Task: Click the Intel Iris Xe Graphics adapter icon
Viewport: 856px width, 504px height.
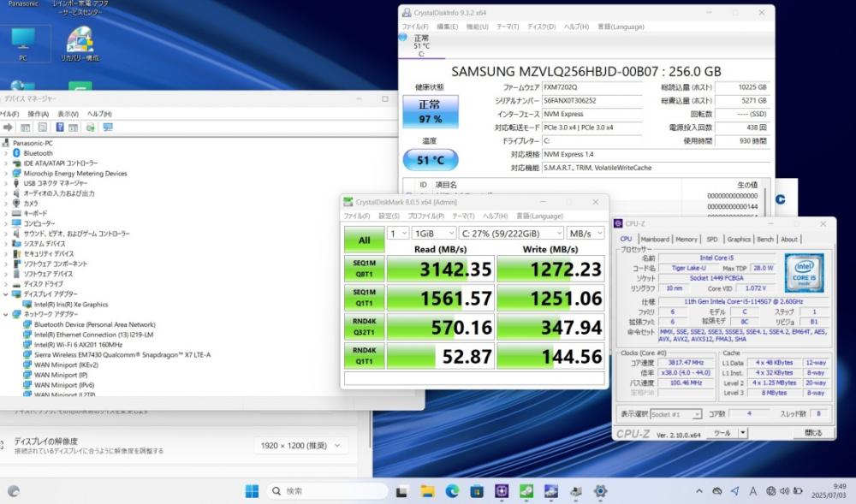Action: (27, 305)
